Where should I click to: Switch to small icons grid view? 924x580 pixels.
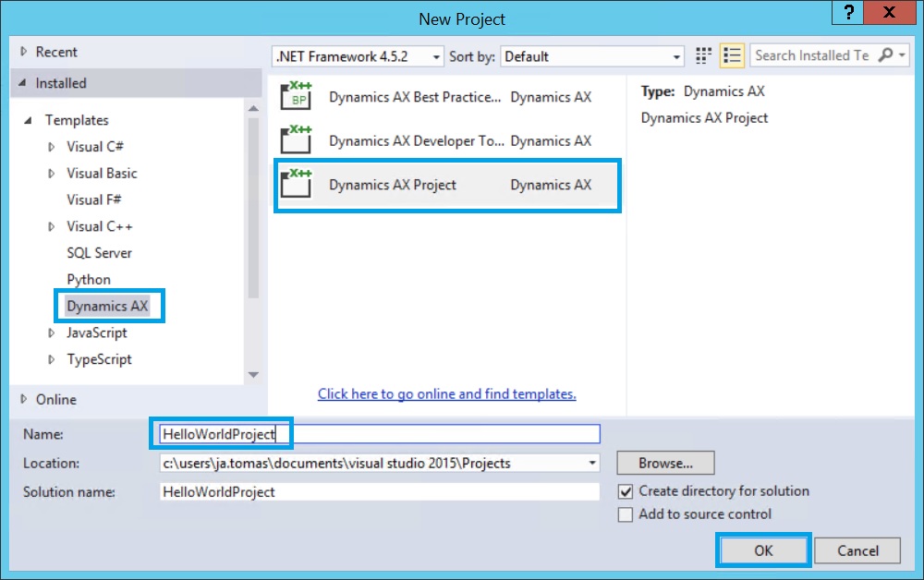pos(703,56)
